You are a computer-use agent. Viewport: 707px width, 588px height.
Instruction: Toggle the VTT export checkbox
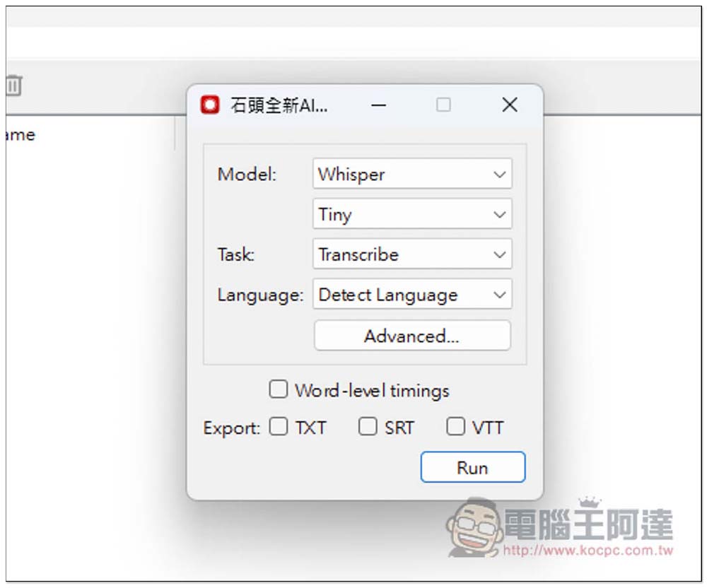pos(456,427)
